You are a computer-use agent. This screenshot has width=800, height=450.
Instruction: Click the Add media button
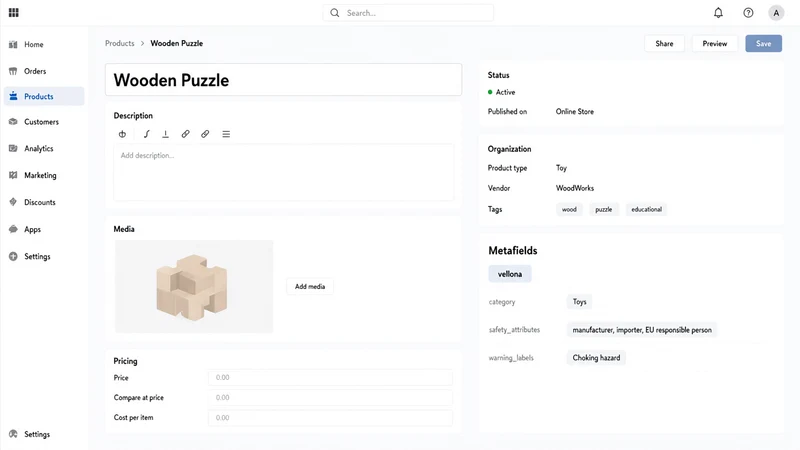[310, 286]
